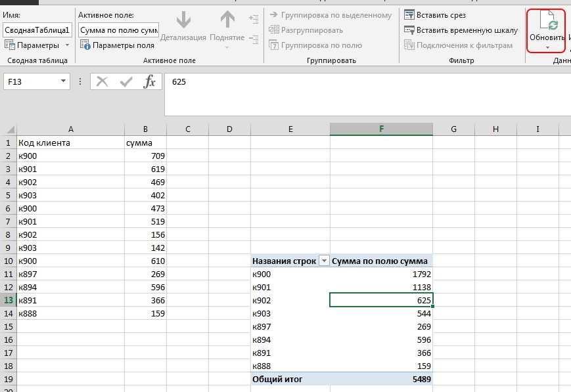
Task: Click Подключения к фильтрам
Action: (459, 45)
